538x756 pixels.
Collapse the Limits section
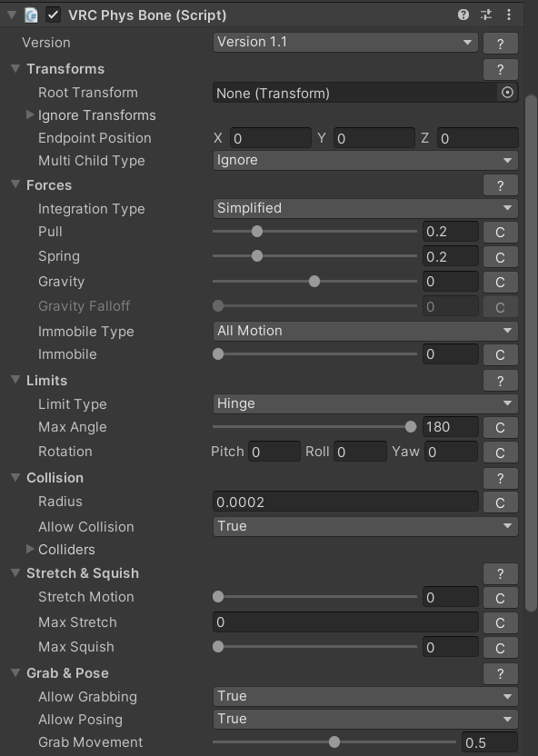[15, 380]
